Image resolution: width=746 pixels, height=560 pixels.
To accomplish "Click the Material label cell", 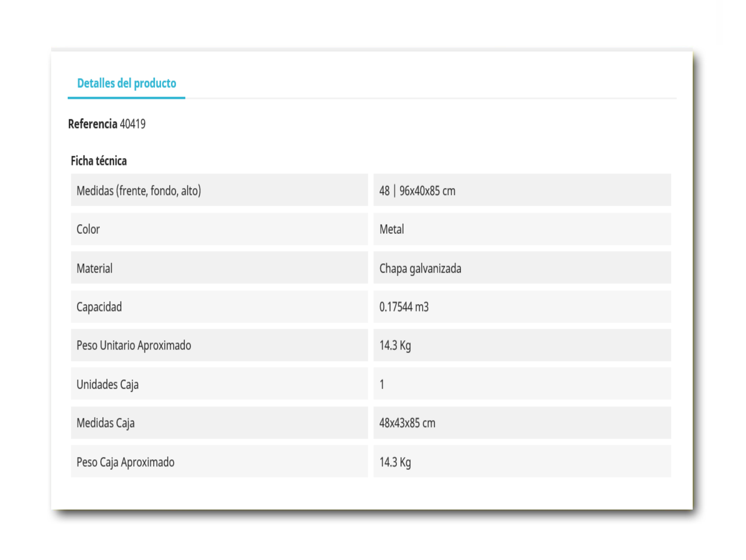I will pos(219,268).
